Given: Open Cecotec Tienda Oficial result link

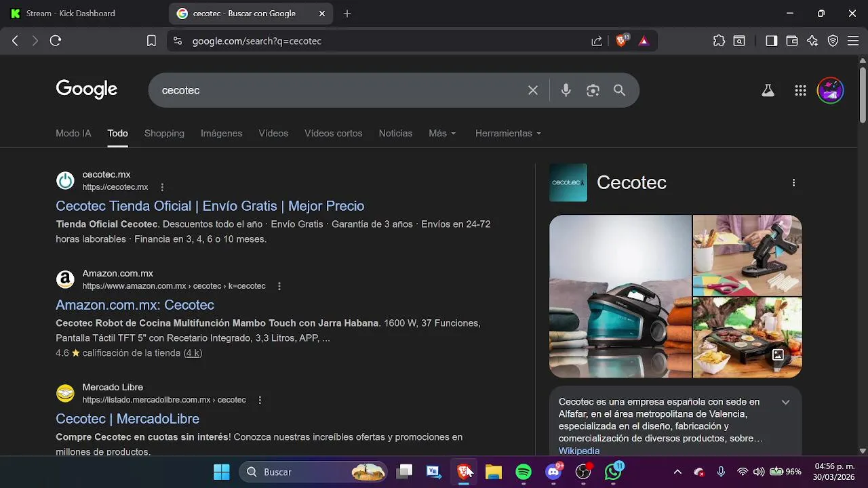Looking at the screenshot, I should tap(210, 206).
